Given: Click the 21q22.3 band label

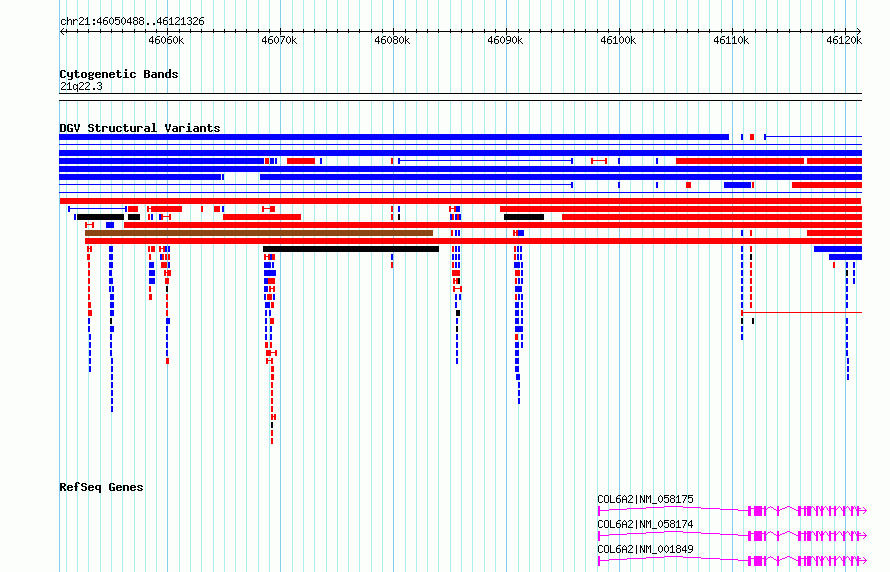Looking at the screenshot, I should [x=81, y=86].
